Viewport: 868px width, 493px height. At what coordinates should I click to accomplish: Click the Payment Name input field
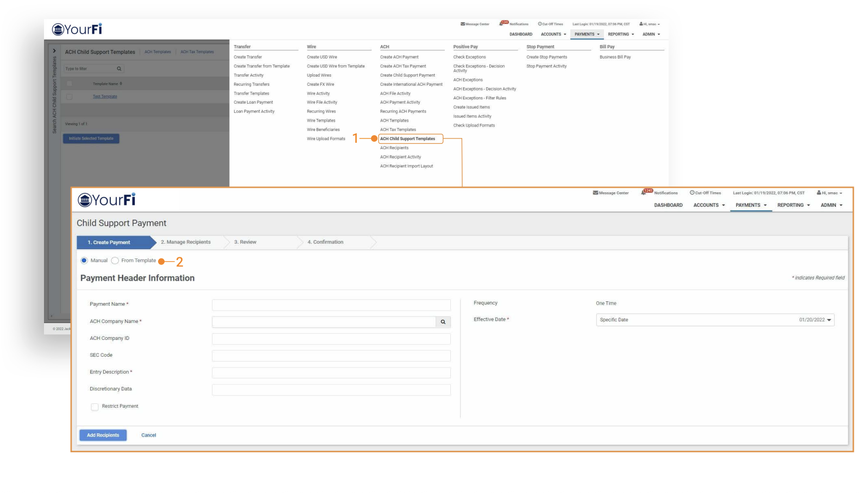pos(331,305)
